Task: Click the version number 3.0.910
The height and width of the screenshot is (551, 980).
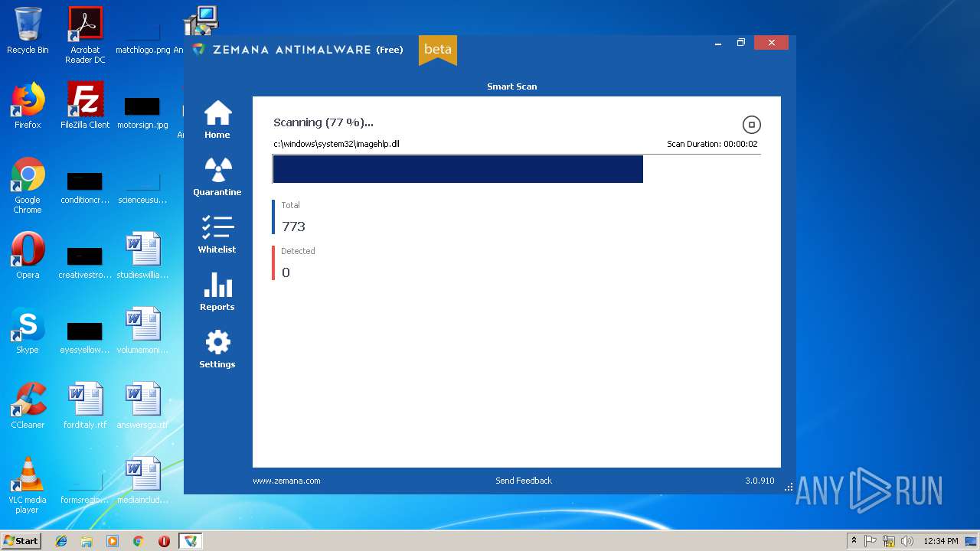Action: (759, 481)
